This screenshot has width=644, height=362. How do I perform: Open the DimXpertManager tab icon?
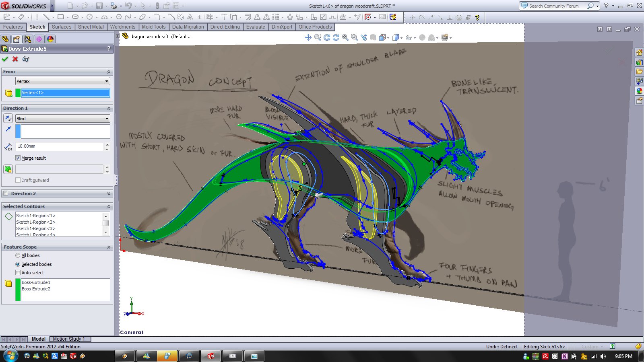[39, 39]
